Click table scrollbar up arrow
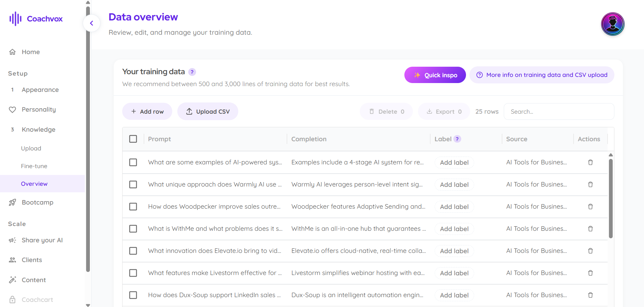644x307 pixels. coord(611,155)
